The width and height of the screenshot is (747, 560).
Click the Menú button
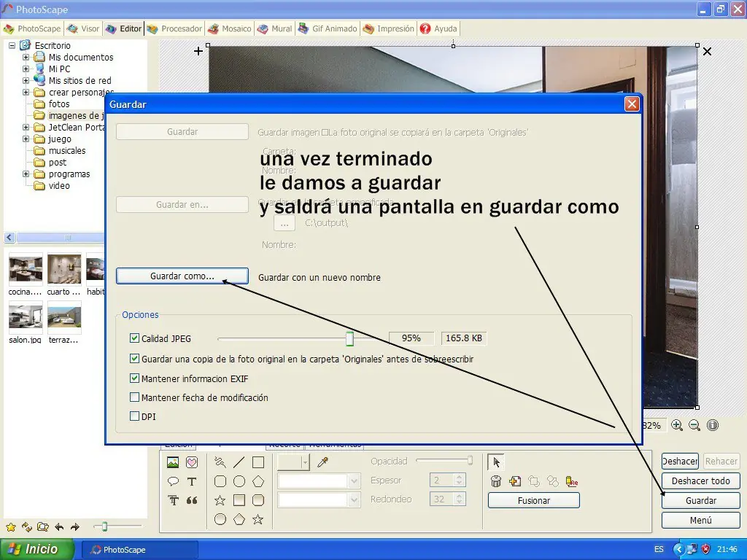click(700, 520)
